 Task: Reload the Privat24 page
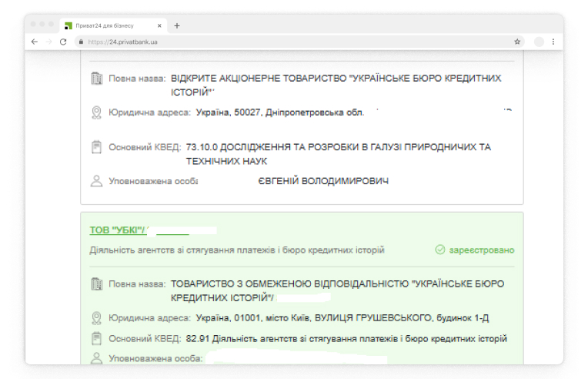click(x=63, y=42)
